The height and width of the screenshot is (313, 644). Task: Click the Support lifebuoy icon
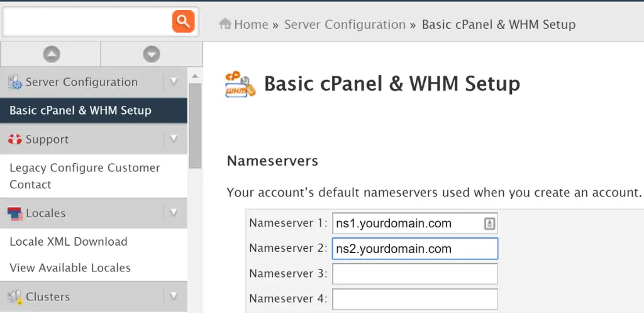point(15,139)
